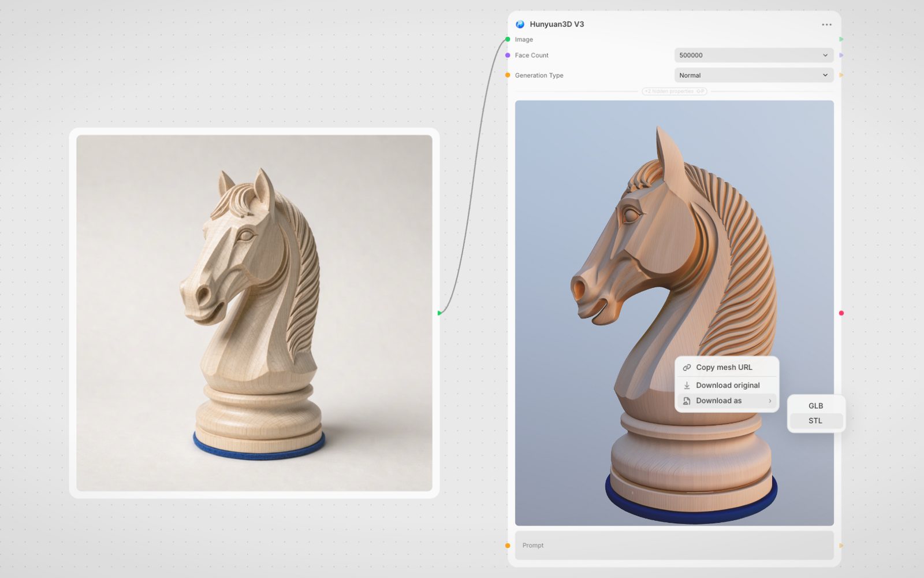
Task: Select the source chess knight image thumbnail
Action: [x=254, y=313]
